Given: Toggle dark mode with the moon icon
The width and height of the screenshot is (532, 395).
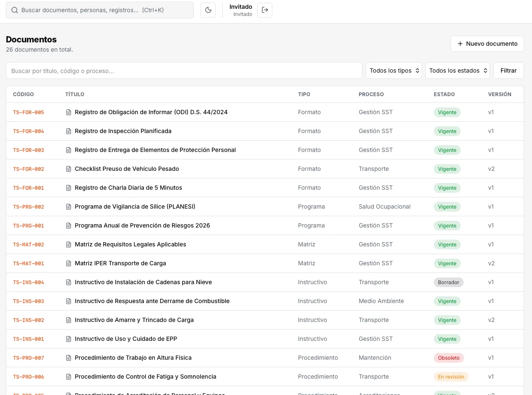Looking at the screenshot, I should 208,10.
